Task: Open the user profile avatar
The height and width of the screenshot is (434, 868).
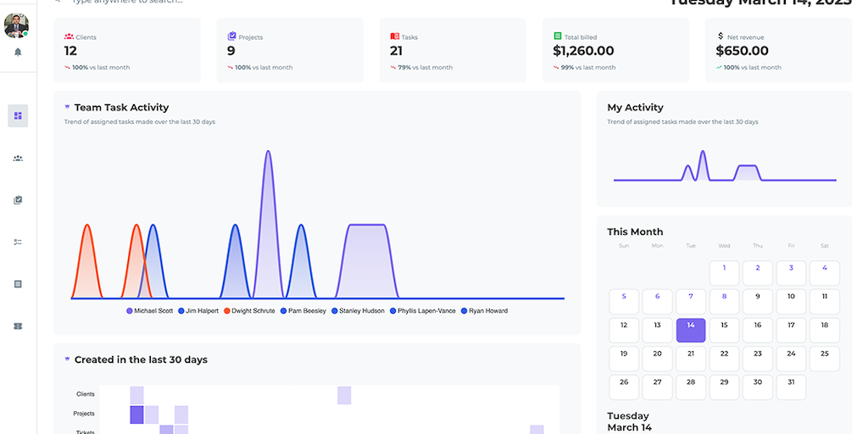Action: click(x=16, y=25)
